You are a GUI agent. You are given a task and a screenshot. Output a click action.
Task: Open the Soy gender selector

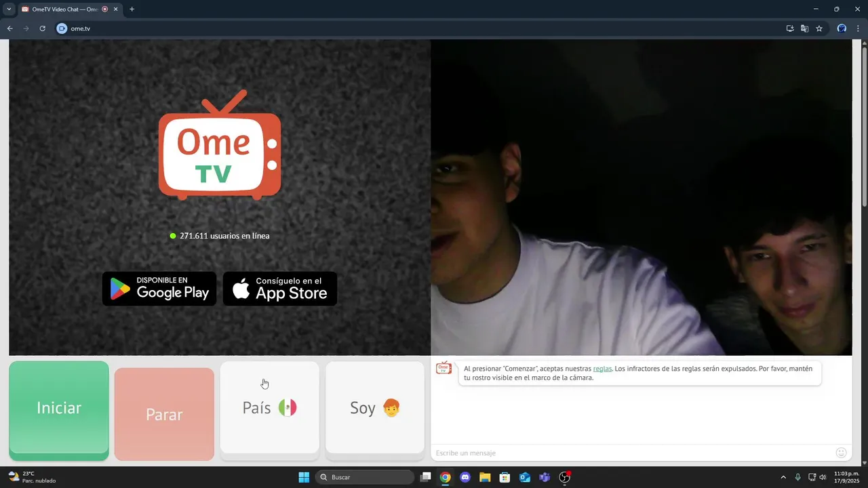tap(375, 407)
